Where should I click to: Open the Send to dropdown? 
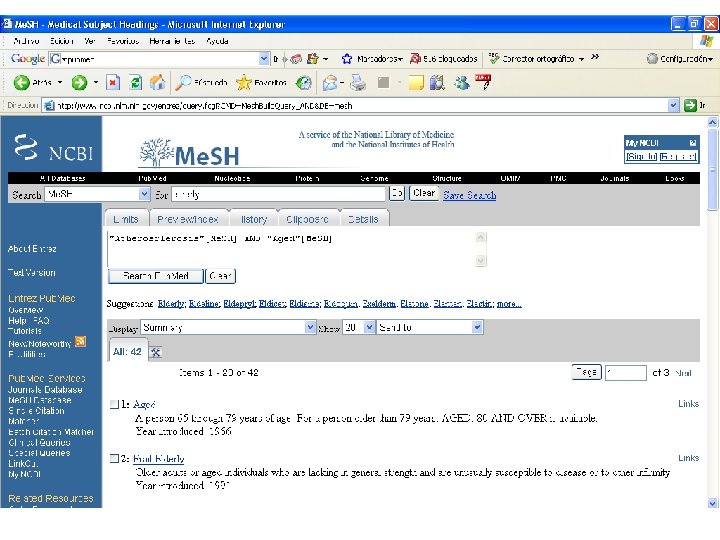[477, 327]
